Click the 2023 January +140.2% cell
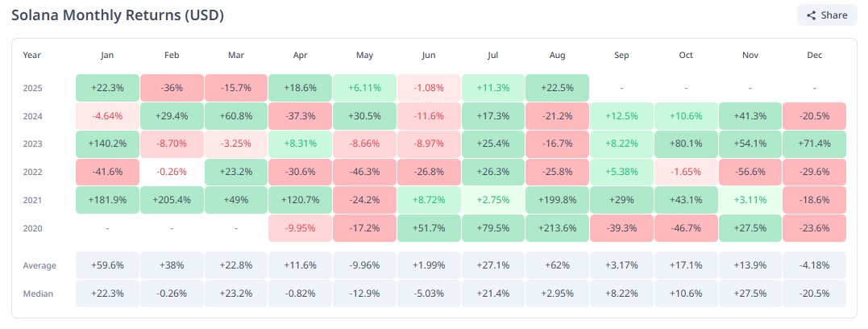Screen dimensions: 868x329 coord(107,144)
